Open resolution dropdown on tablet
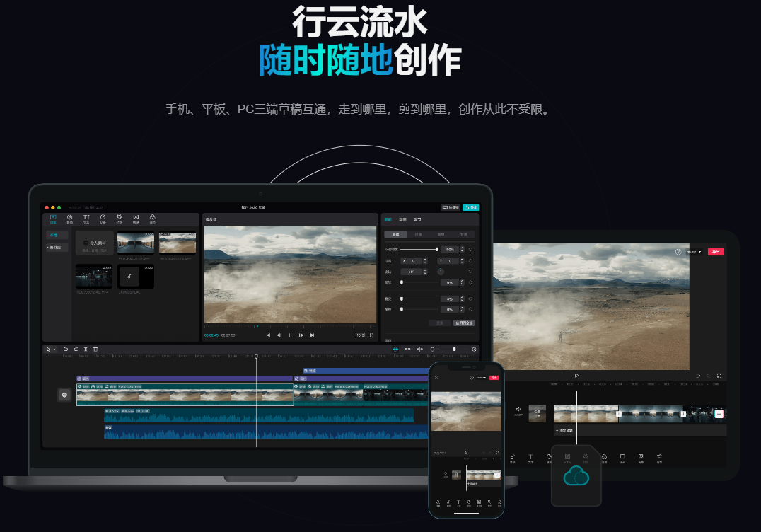This screenshot has height=532, width=761. pos(695,252)
